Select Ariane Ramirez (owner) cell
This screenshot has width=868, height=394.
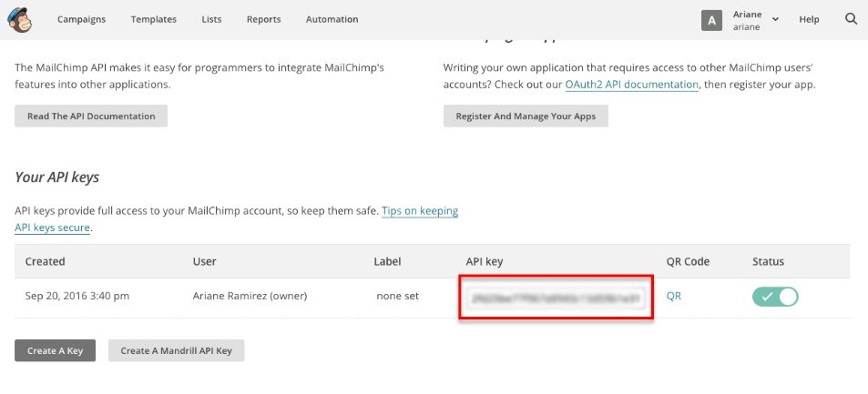coord(250,296)
